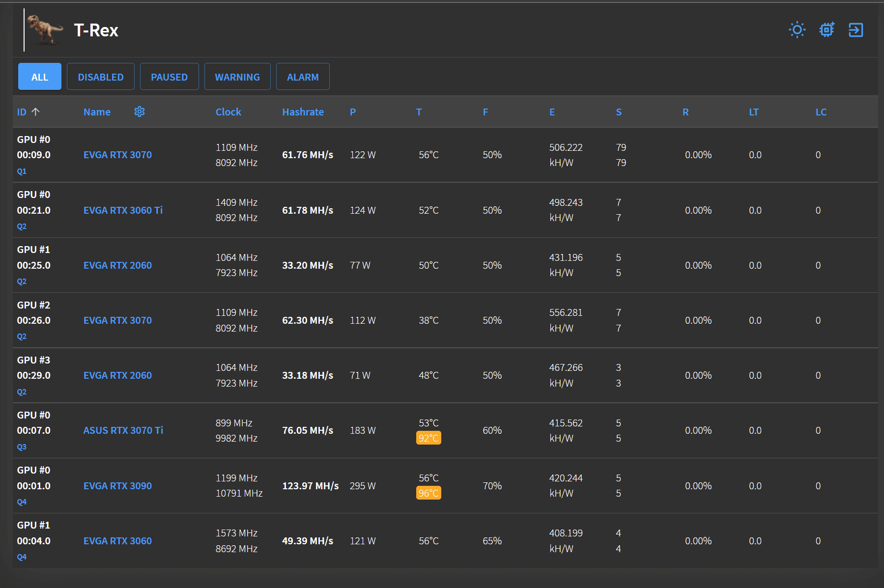Sort by the LT column header
This screenshot has height=588, width=884.
[754, 112]
